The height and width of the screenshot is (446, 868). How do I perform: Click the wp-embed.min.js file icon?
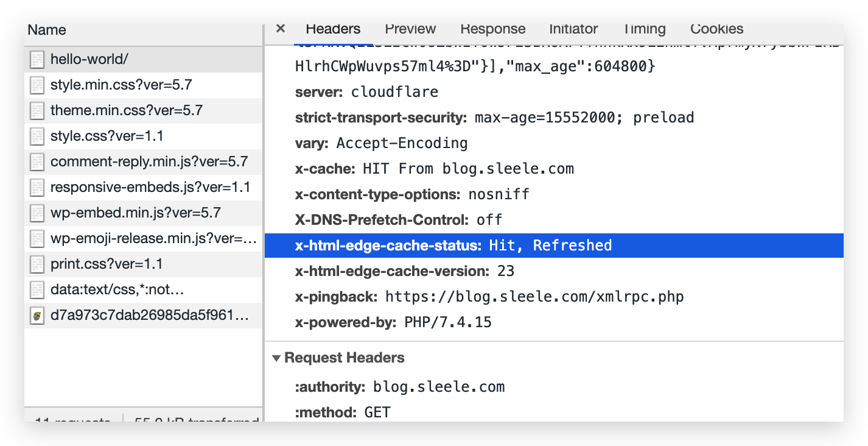[37, 213]
